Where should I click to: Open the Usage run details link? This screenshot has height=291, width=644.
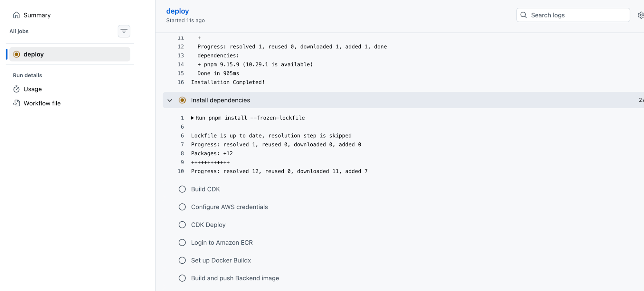(33, 89)
